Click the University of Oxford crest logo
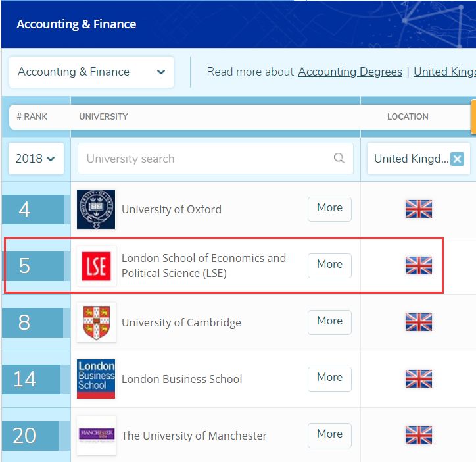 96,209
